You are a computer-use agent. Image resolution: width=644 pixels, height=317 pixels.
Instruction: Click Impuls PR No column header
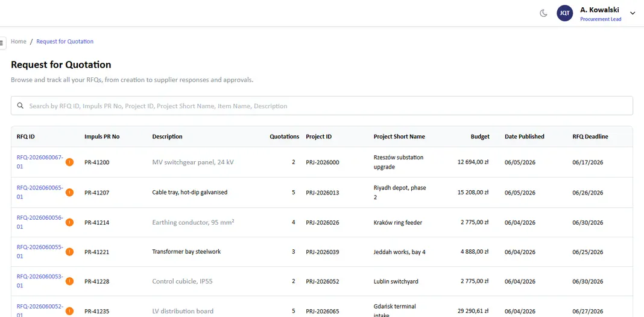pos(102,136)
